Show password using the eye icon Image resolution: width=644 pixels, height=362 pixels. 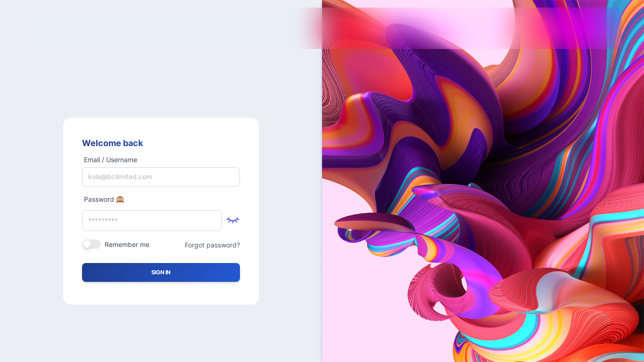click(x=233, y=220)
